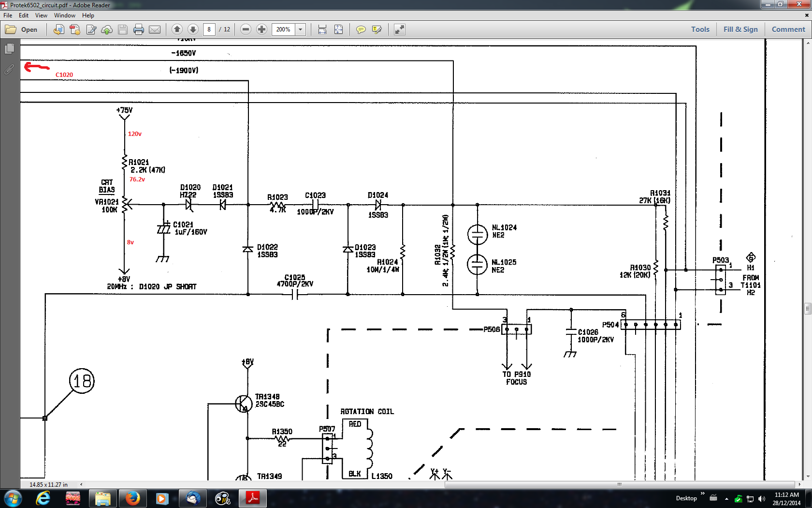Show hidden tray icons arrow
Image resolution: width=812 pixels, height=508 pixels.
pos(726,499)
